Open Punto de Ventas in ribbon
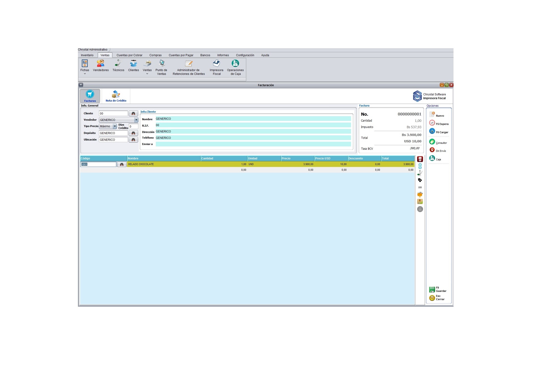534x392 pixels. 161,67
